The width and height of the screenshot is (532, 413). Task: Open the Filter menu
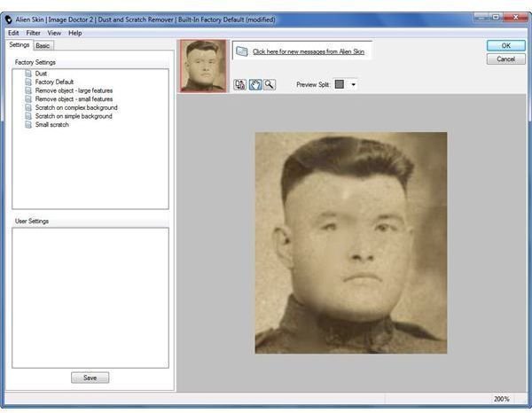34,33
